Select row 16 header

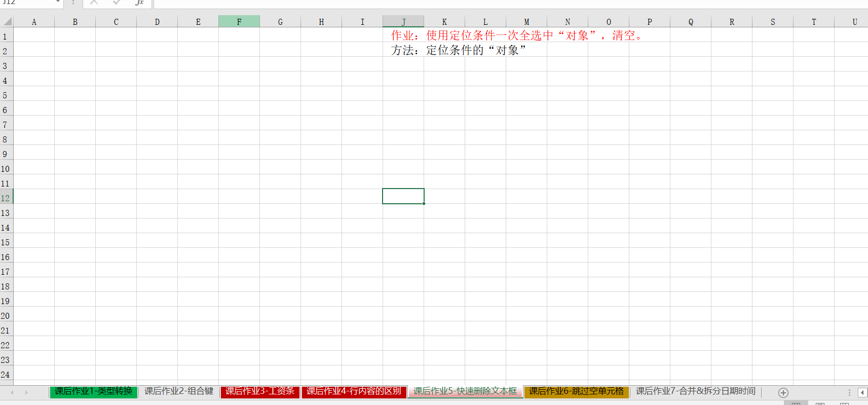[x=7, y=255]
